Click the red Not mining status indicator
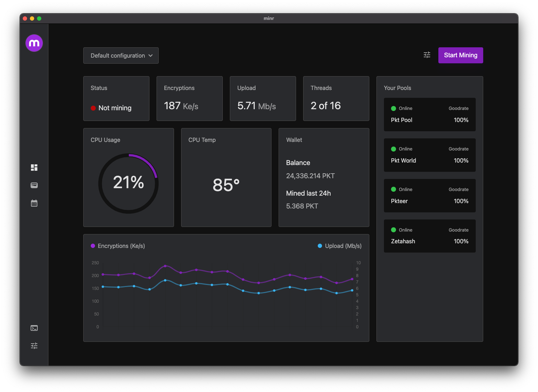 point(93,108)
